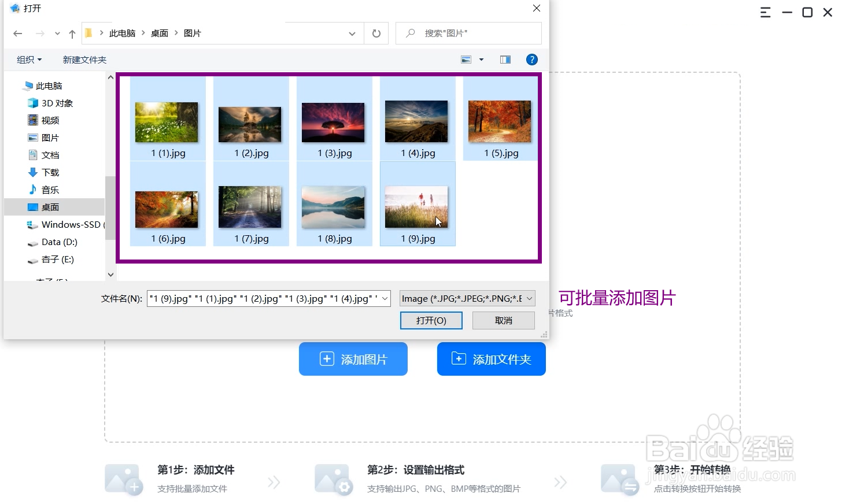Refresh the current folder view
842x504 pixels.
click(376, 34)
